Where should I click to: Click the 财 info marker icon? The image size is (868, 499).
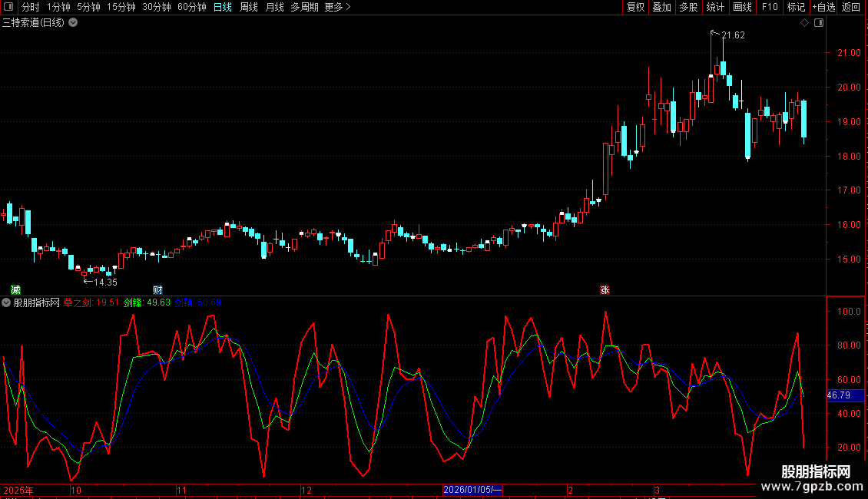[x=157, y=290]
